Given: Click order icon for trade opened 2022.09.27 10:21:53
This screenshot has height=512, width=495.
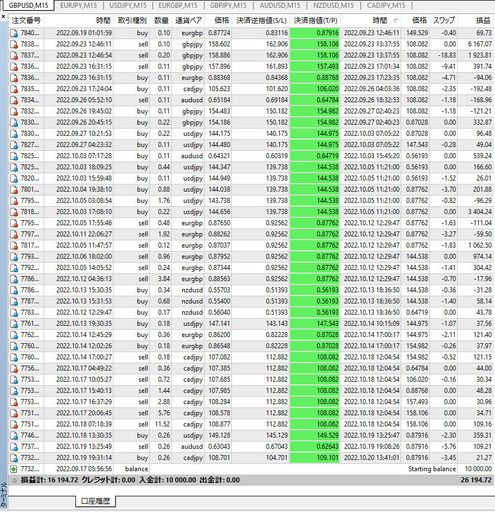Looking at the screenshot, I should (x=14, y=134).
